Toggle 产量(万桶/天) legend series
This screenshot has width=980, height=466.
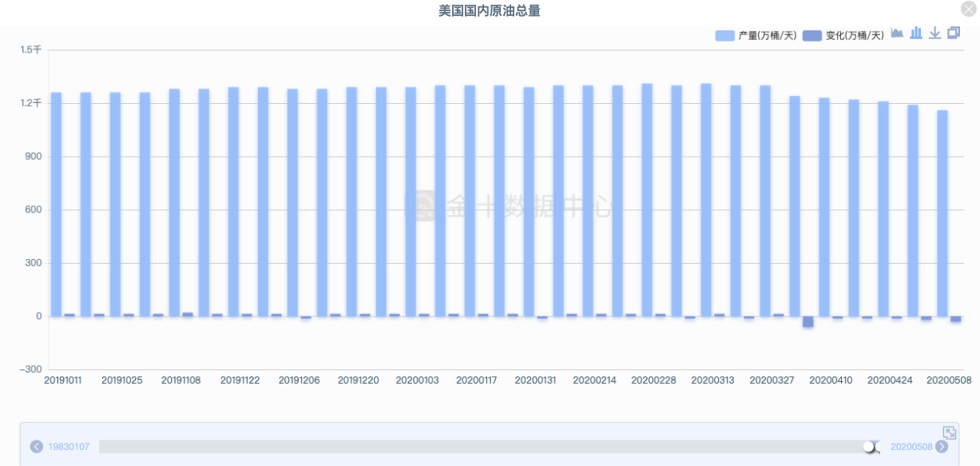tap(756, 35)
